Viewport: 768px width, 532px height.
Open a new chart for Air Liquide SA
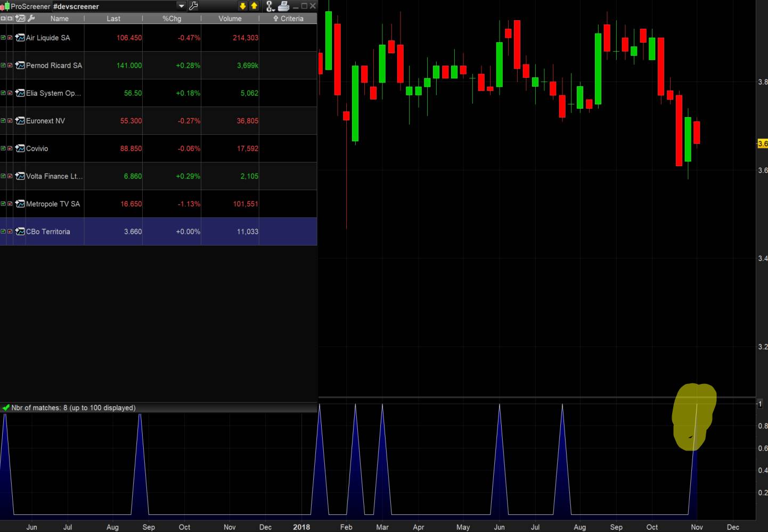20,38
